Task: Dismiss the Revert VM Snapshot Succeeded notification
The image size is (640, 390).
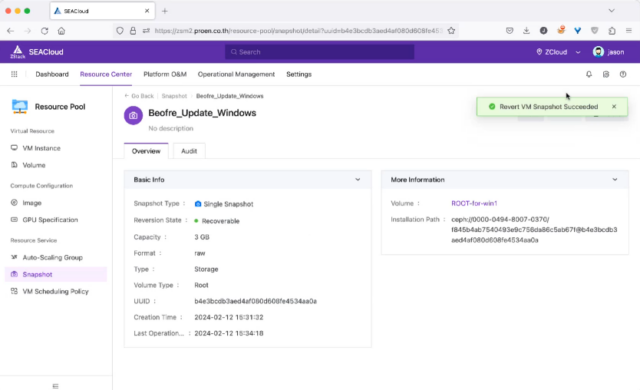Action: coord(614,106)
